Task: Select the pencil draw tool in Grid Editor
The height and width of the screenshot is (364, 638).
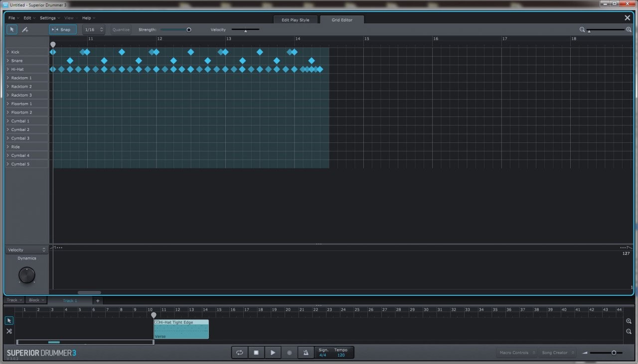Action: click(25, 29)
